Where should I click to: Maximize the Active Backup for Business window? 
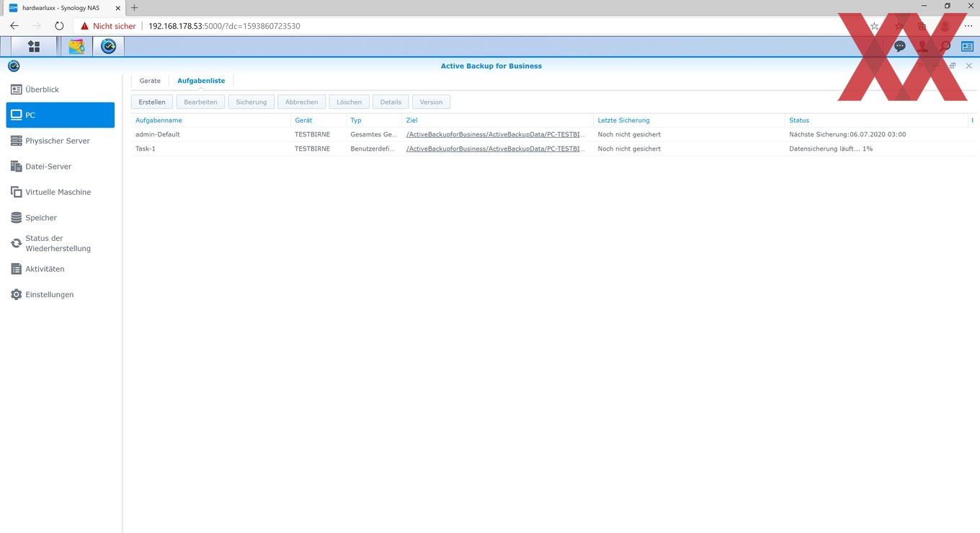tap(953, 66)
